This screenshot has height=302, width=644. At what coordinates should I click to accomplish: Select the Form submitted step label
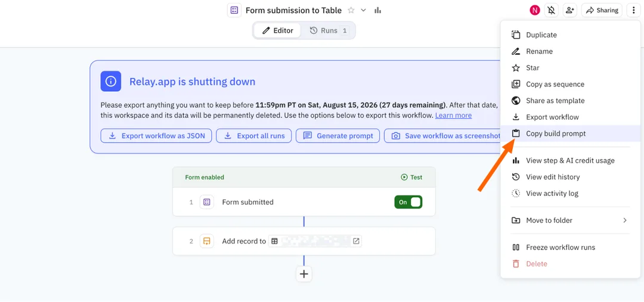[247, 202]
